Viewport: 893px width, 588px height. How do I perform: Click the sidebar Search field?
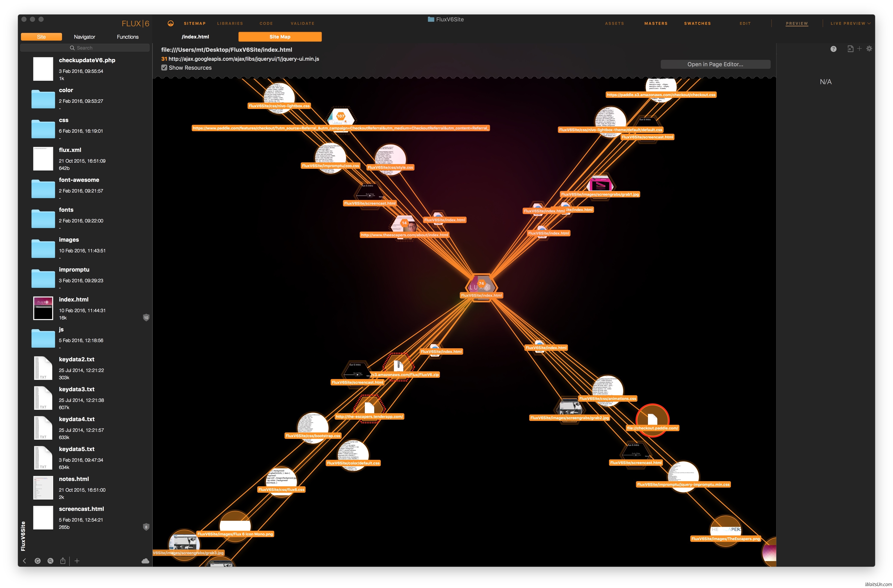[x=85, y=48]
